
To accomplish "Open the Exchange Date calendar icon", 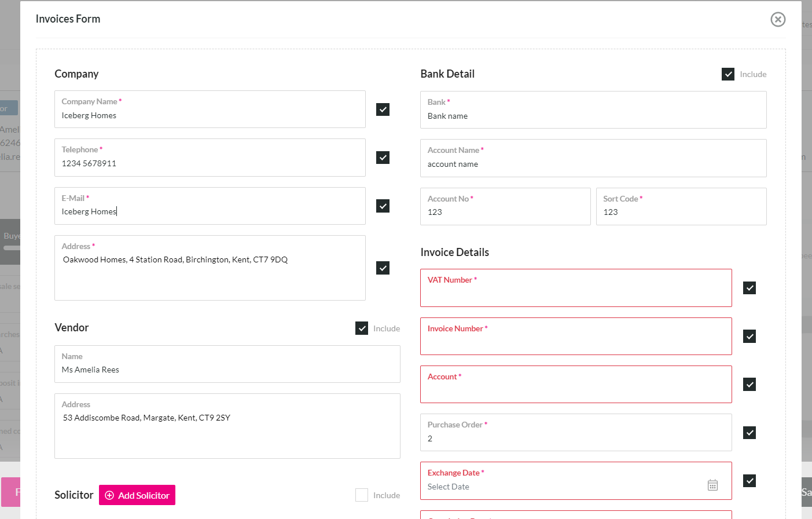I will tap(712, 485).
